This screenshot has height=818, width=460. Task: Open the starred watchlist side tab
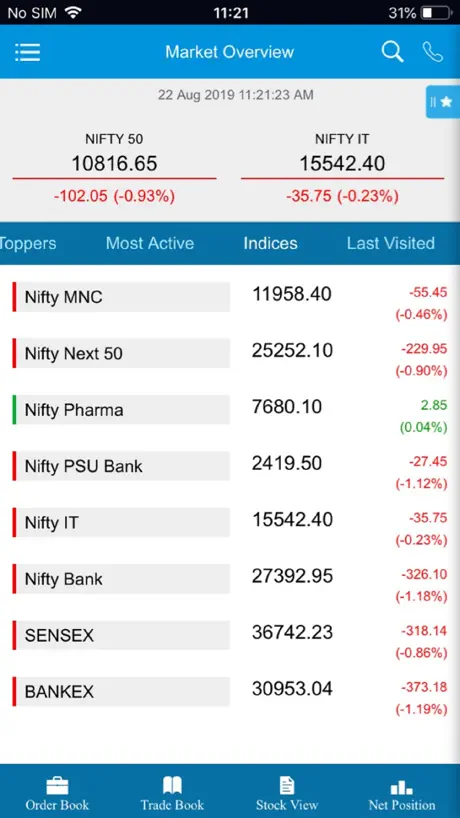pyautogui.click(x=443, y=102)
